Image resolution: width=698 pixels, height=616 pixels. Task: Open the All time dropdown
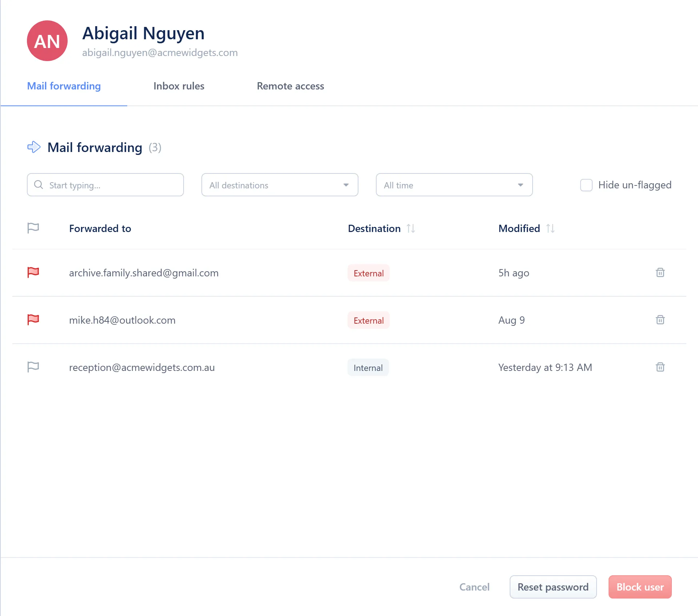[454, 185]
